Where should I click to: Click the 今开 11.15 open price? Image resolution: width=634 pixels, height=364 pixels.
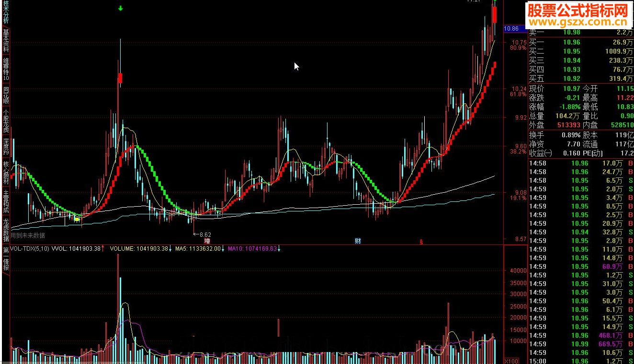click(x=624, y=88)
